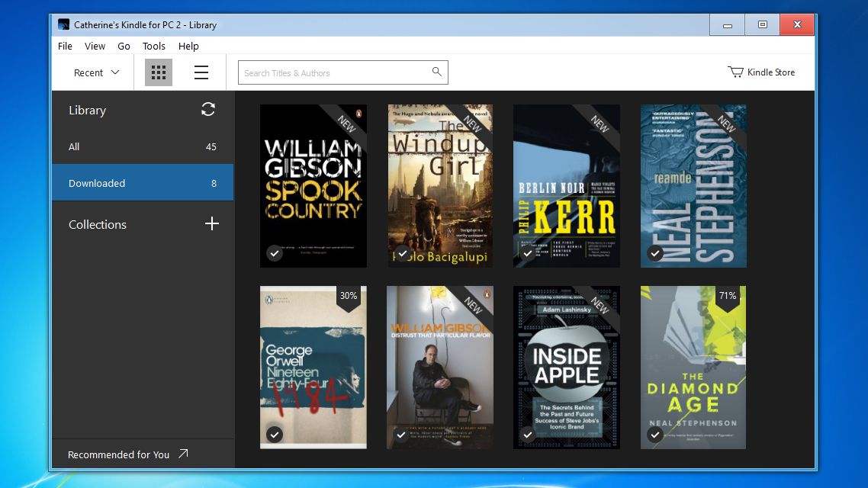868x488 pixels.
Task: Click the downloaded checkmark on Spook Country
Action: click(x=275, y=252)
